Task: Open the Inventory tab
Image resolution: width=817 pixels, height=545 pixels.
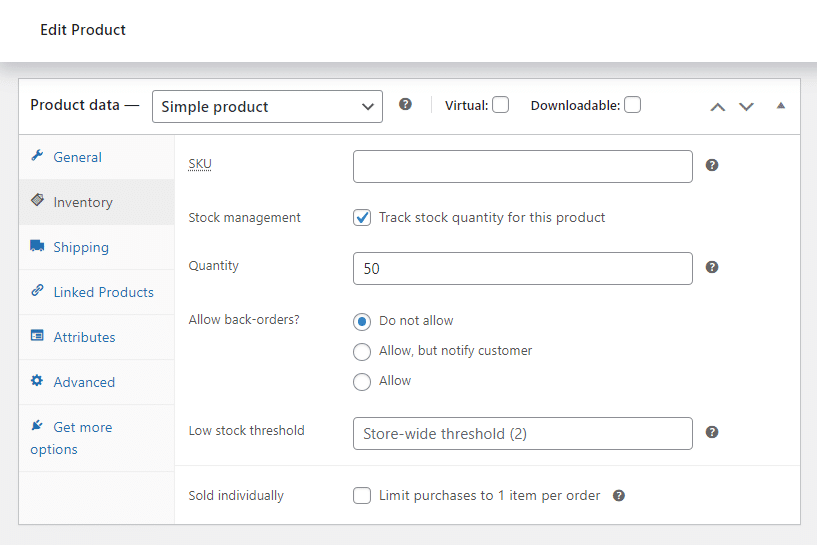Action: pos(96,202)
